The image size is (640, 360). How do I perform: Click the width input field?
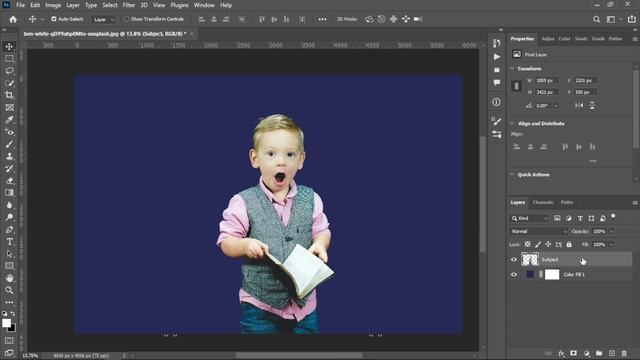546,81
